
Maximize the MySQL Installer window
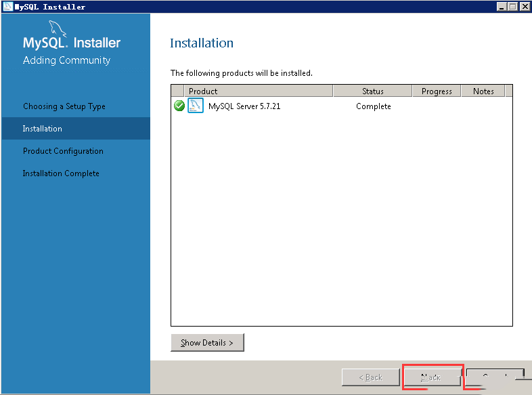pyautogui.click(x=513, y=7)
